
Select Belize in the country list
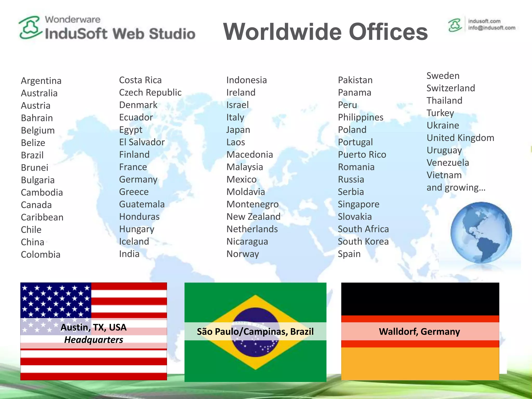pos(33,143)
